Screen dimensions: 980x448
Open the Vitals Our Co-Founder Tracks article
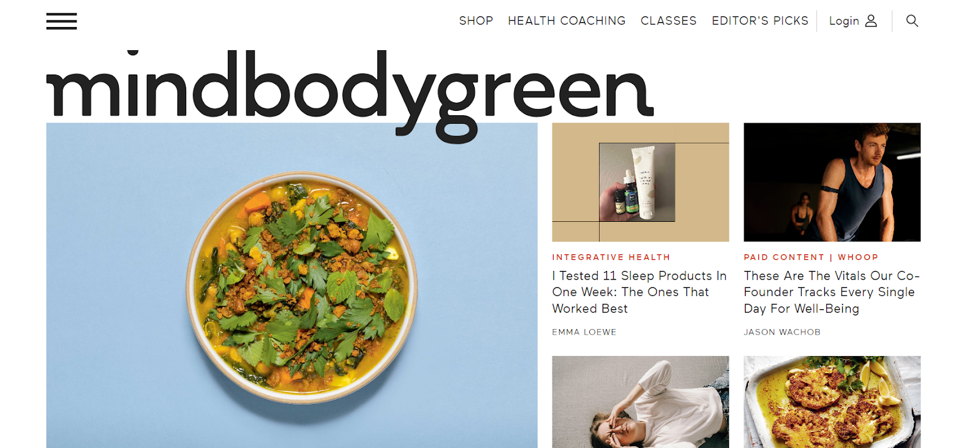[x=832, y=292]
